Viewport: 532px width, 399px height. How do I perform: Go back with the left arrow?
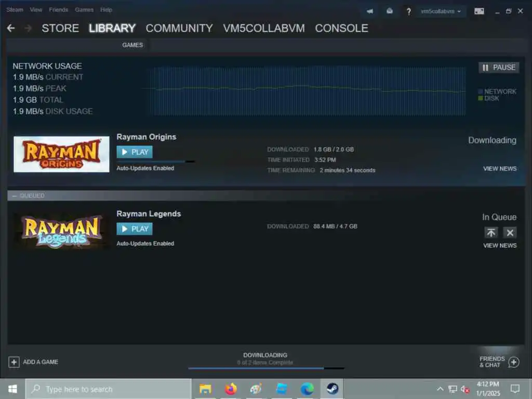[11, 28]
